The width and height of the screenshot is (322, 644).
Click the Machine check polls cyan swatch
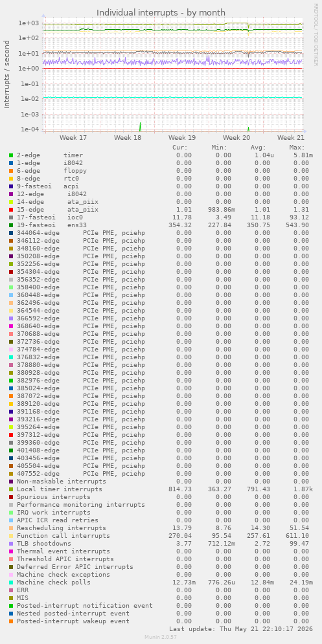[11, 583]
